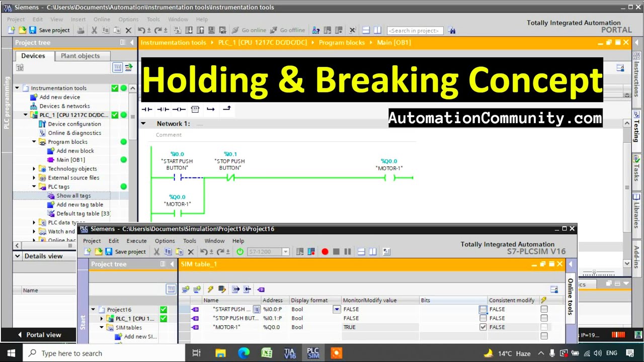Open Default tag table [33] item
Image resolution: width=644 pixels, height=362 pixels.
pyautogui.click(x=83, y=214)
